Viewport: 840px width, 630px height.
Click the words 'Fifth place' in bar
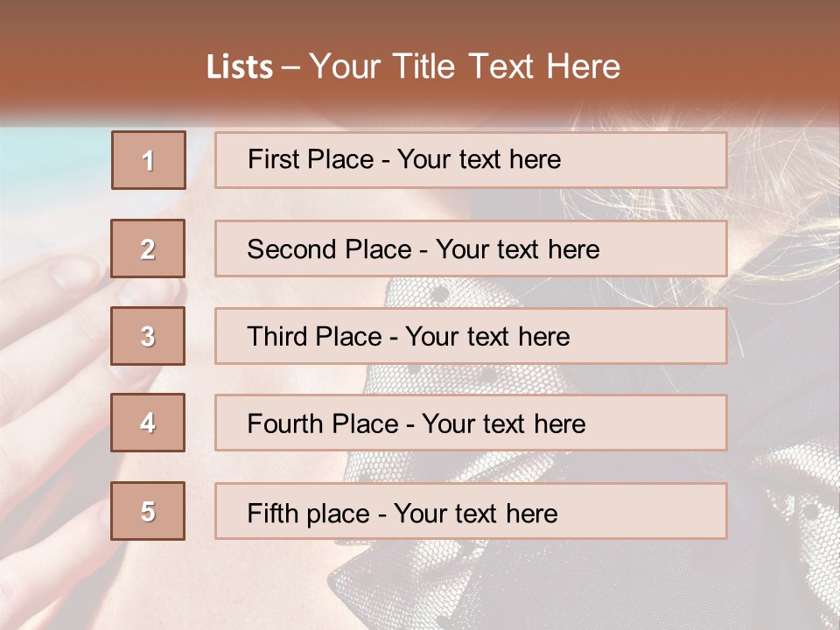(x=309, y=514)
